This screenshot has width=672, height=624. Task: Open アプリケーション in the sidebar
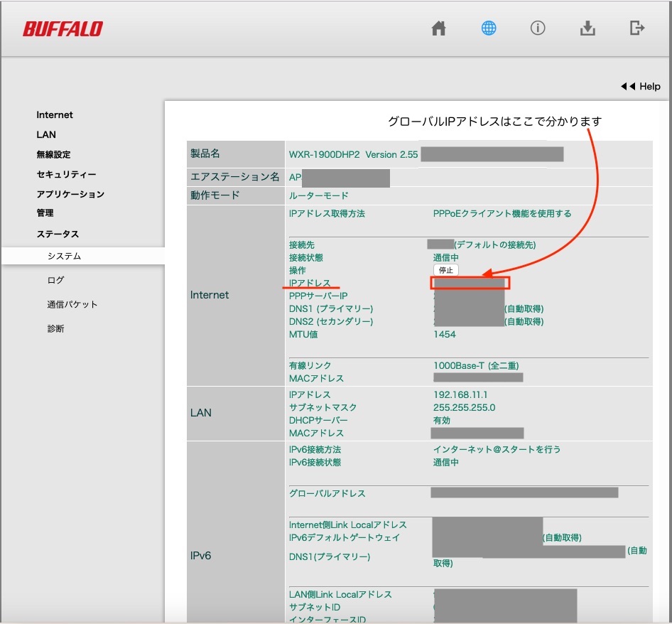point(71,194)
